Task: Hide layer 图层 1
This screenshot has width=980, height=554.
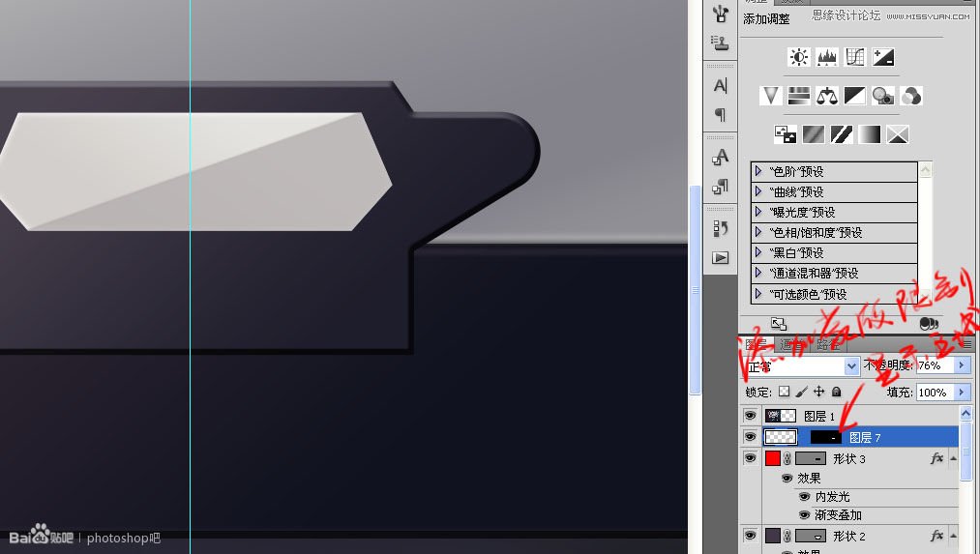Action: coord(750,416)
